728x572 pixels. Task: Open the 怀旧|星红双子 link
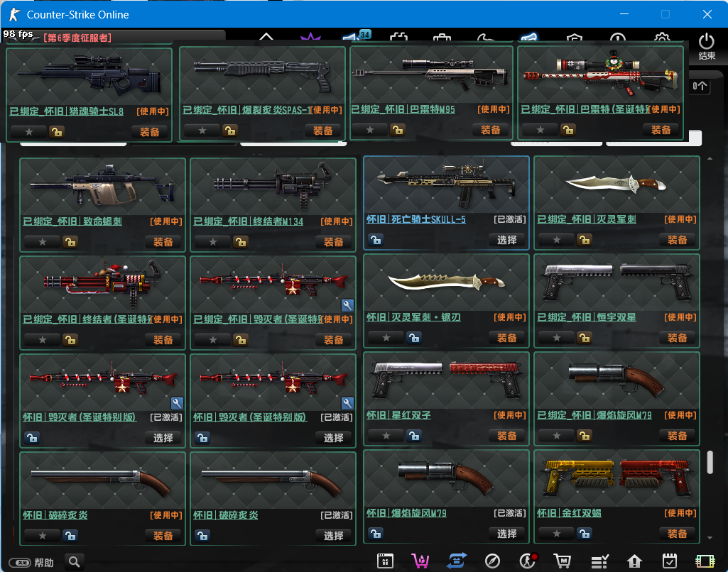[x=399, y=414]
